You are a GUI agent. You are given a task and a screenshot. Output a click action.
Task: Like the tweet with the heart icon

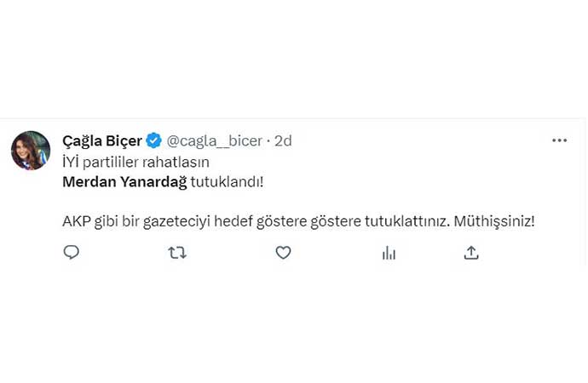pyautogui.click(x=284, y=253)
